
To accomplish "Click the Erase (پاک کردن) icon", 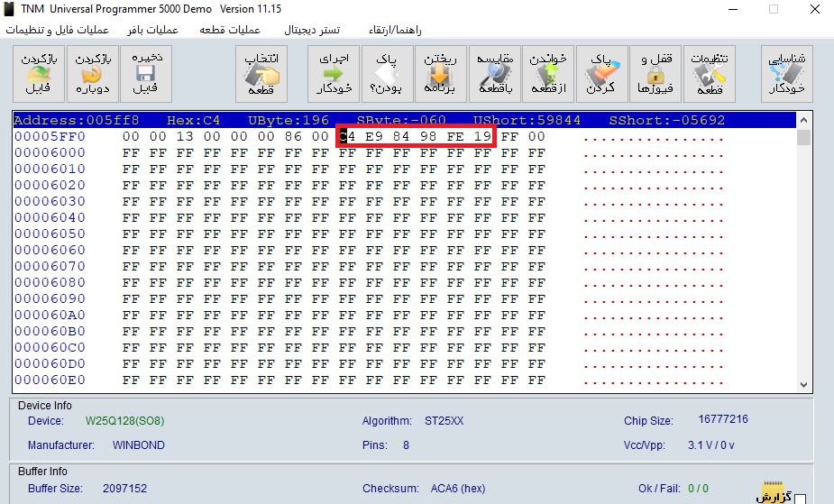I will 602,73.
